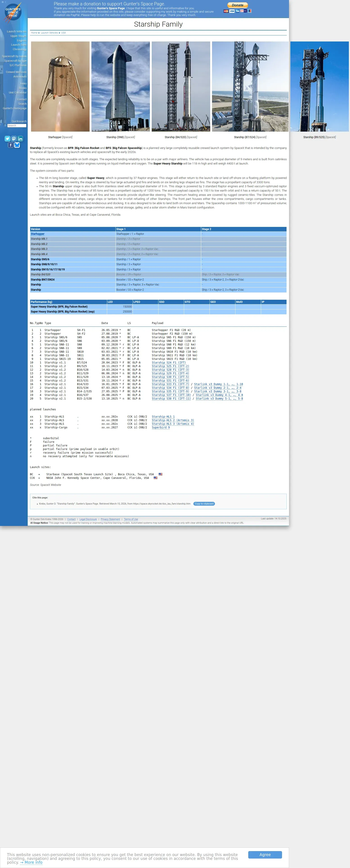
Task: Open the Starship (B7/S24) photo thumbnail
Action: coord(250,87)
